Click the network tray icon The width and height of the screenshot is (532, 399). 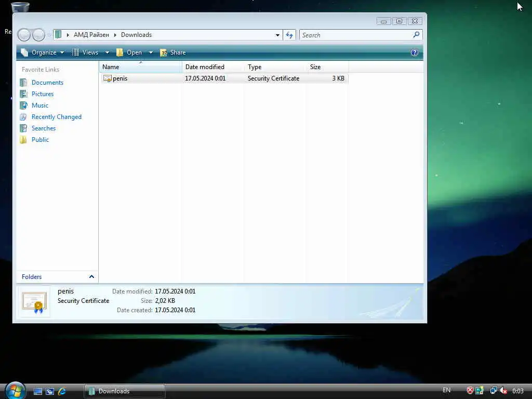(494, 391)
